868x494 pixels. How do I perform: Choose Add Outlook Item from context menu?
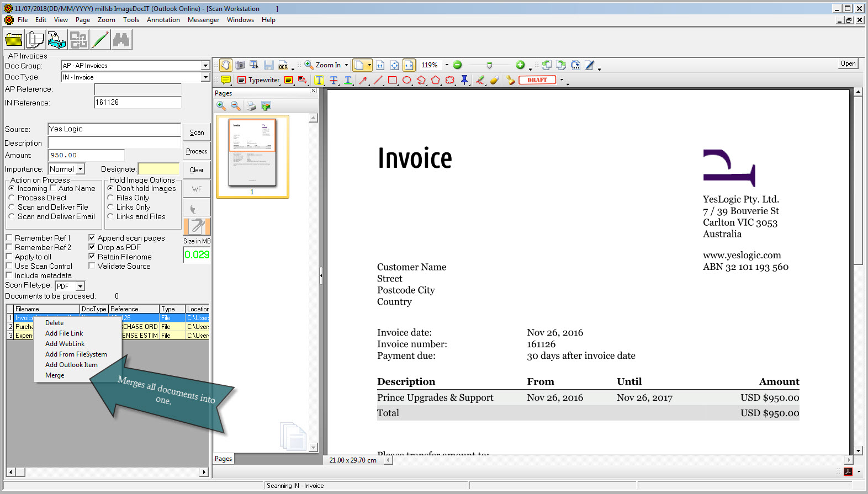(x=71, y=365)
